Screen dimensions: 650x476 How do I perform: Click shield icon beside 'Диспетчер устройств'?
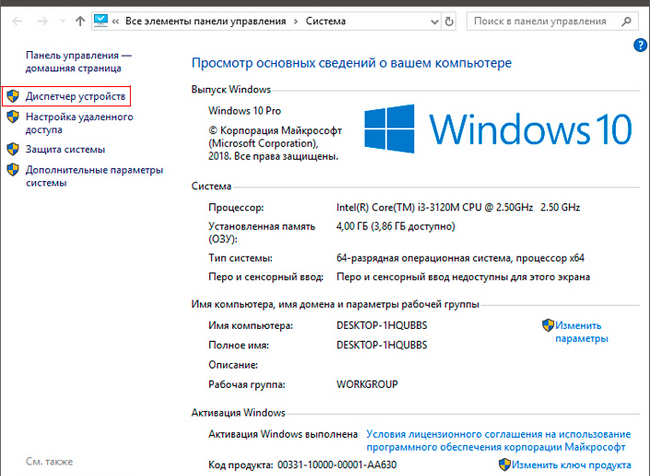click(x=13, y=96)
